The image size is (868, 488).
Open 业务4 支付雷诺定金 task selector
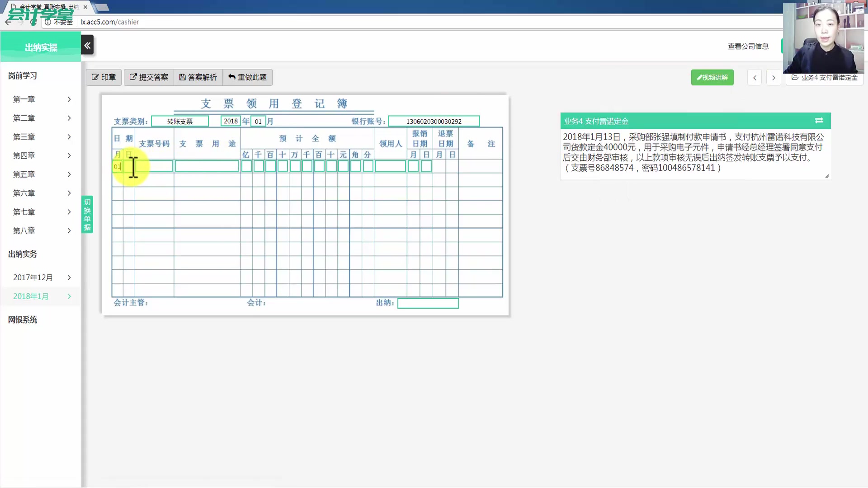click(x=824, y=78)
